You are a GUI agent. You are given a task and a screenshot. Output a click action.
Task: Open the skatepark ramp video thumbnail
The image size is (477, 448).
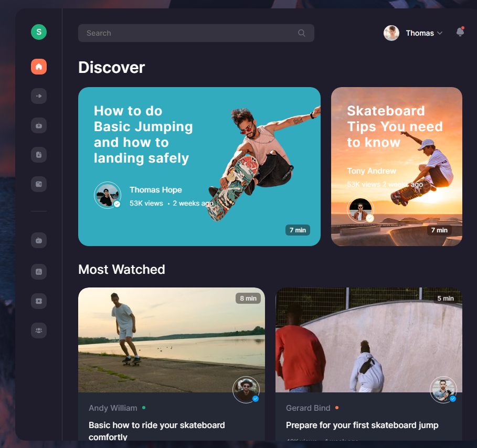click(x=369, y=340)
